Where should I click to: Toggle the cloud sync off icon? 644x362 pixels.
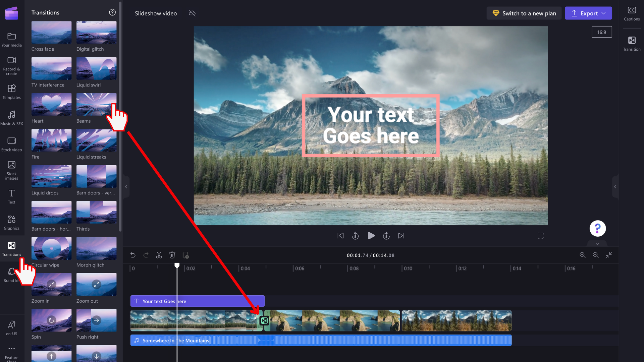point(192,13)
